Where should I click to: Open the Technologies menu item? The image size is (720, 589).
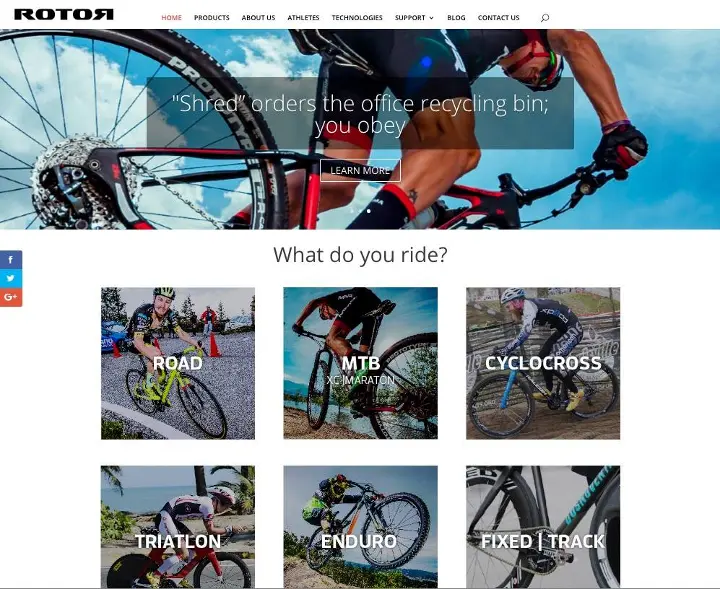coord(357,17)
